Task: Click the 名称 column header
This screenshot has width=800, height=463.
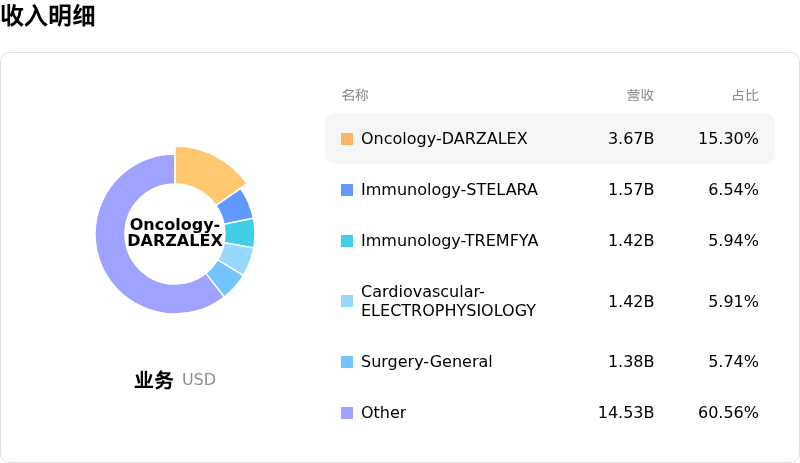Action: [355, 95]
